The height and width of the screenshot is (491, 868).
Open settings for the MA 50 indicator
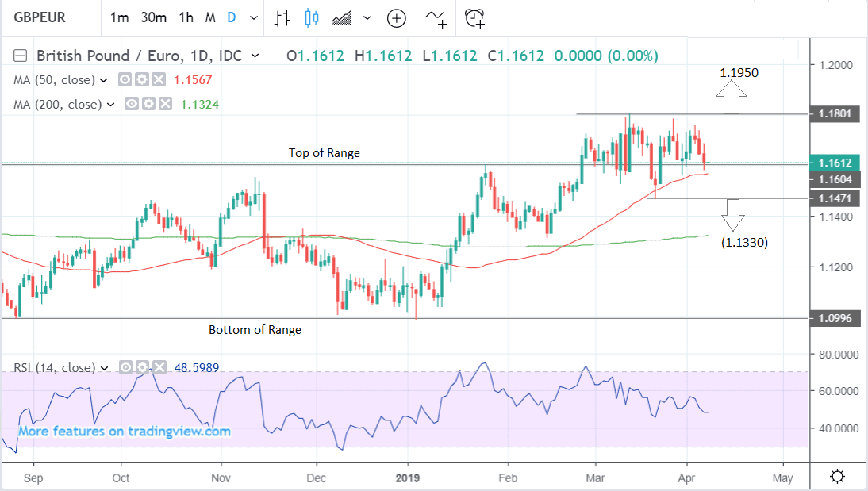[140, 80]
